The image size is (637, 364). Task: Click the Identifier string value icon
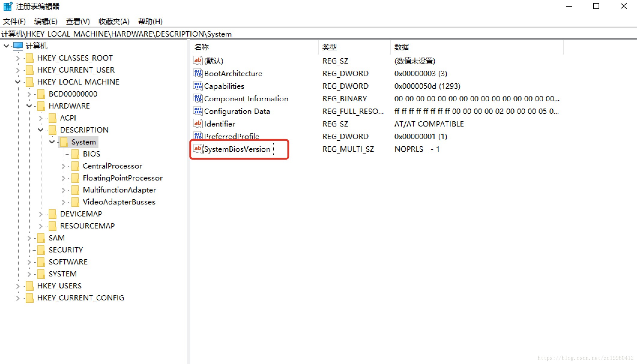(x=198, y=124)
